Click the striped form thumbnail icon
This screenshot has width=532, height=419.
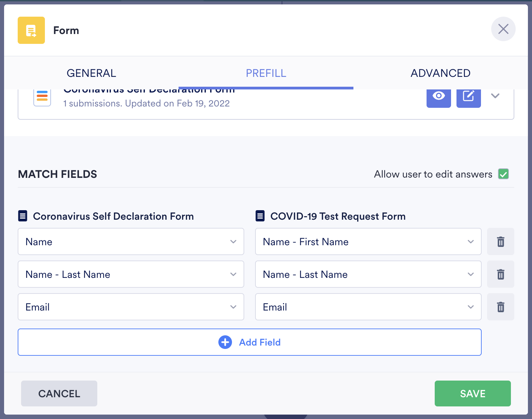pyautogui.click(x=42, y=97)
